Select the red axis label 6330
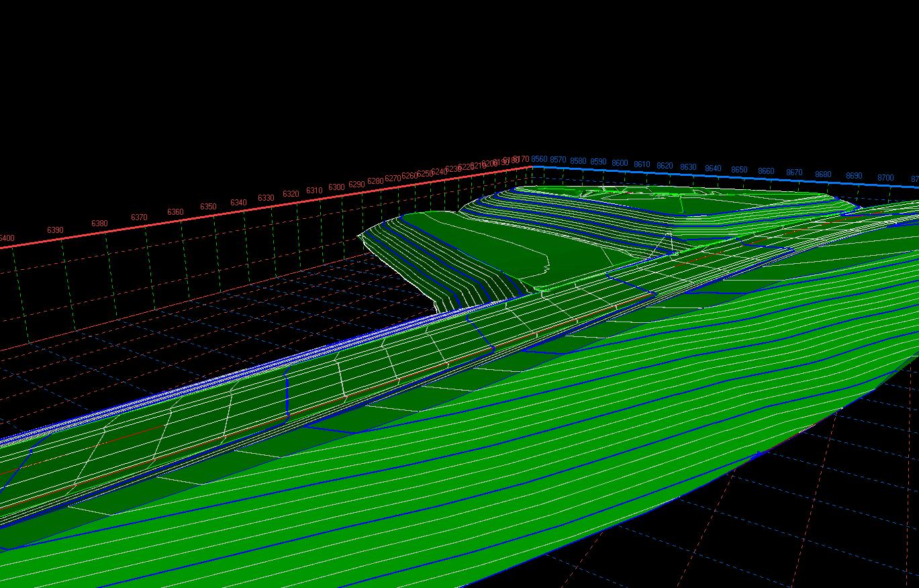This screenshot has width=919, height=588. pos(266,198)
